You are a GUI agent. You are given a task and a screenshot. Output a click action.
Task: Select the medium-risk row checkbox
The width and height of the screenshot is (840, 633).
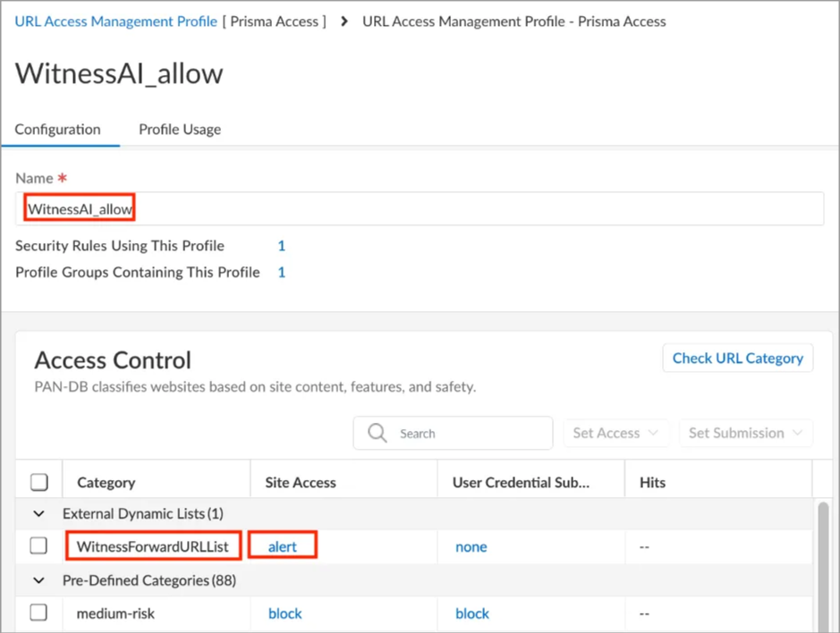coord(38,612)
